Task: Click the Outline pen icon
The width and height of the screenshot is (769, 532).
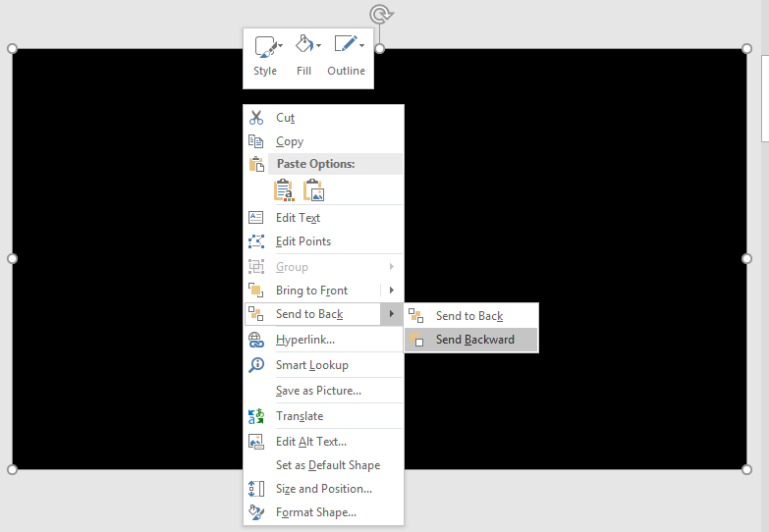Action: coord(346,43)
